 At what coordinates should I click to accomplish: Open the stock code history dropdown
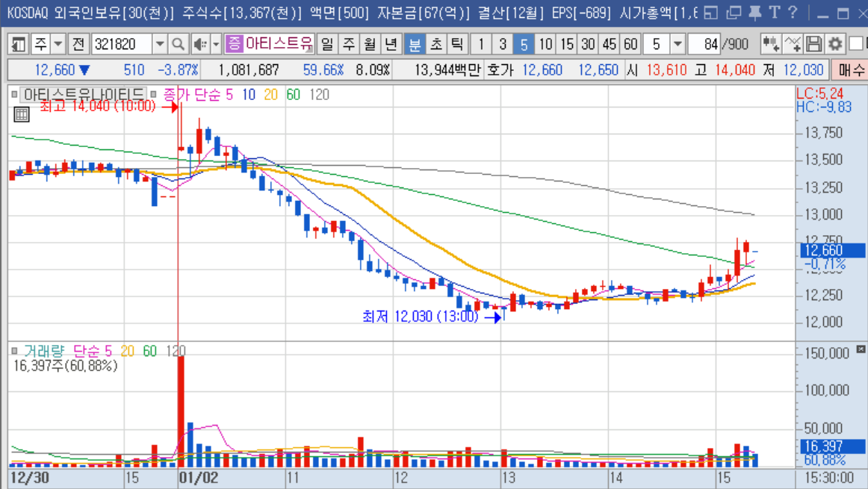pos(159,44)
